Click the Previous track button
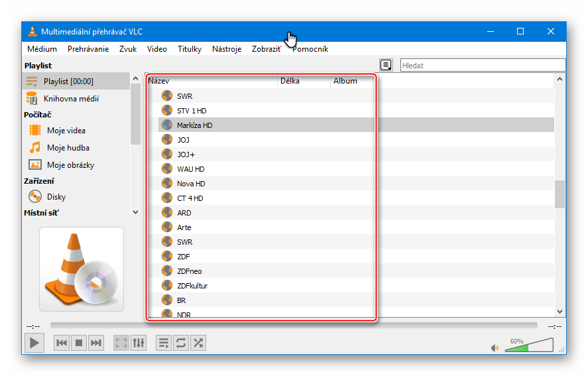The image size is (588, 376). pyautogui.click(x=62, y=343)
